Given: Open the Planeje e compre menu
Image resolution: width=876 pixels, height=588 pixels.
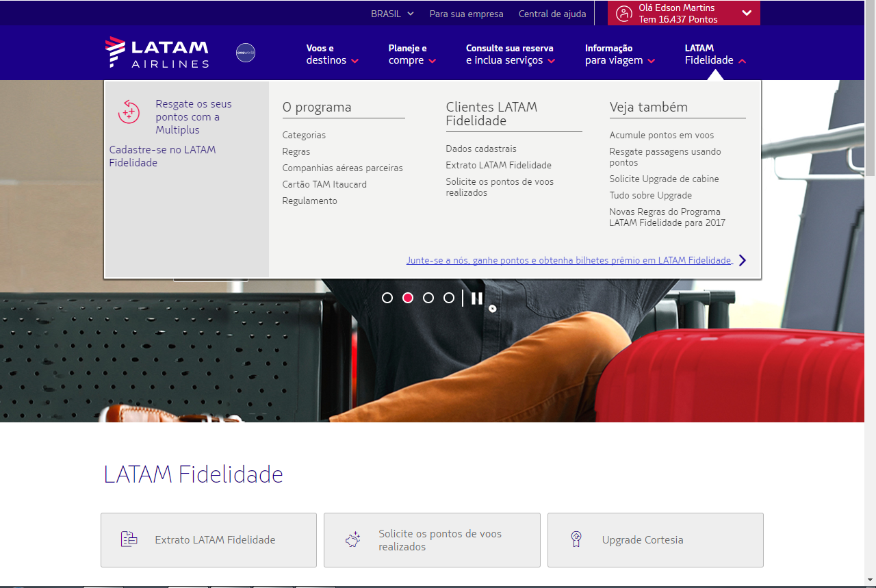Looking at the screenshot, I should pyautogui.click(x=411, y=54).
